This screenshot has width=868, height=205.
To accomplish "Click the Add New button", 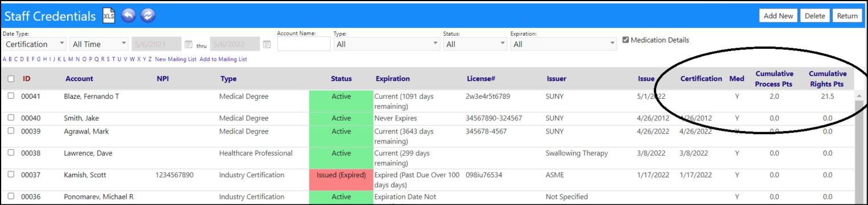I will (778, 16).
